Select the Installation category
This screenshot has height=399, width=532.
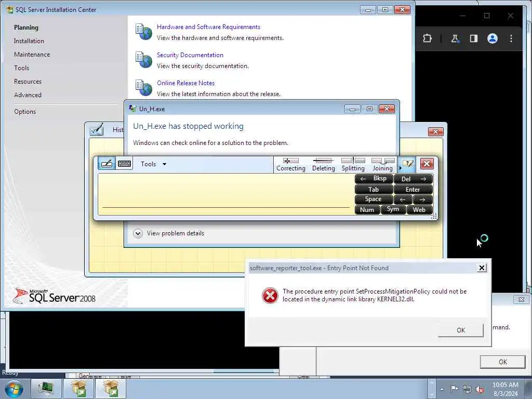[29, 41]
